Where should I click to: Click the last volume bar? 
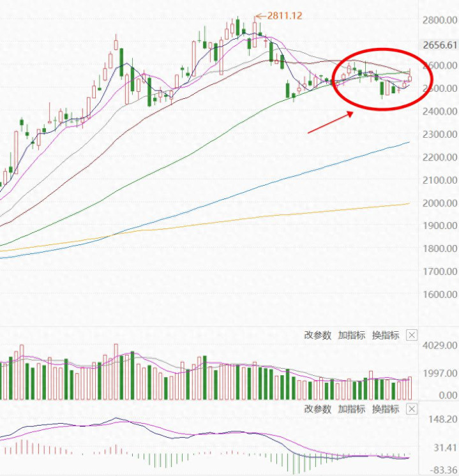click(410, 388)
